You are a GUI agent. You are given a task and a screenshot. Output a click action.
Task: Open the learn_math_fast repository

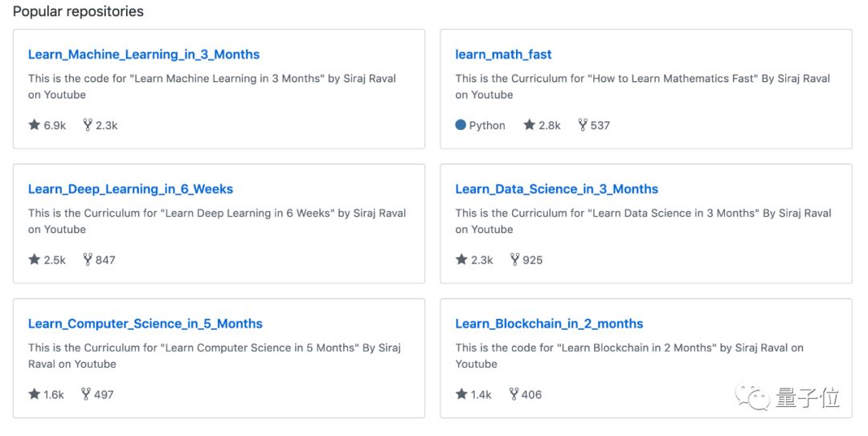click(503, 55)
